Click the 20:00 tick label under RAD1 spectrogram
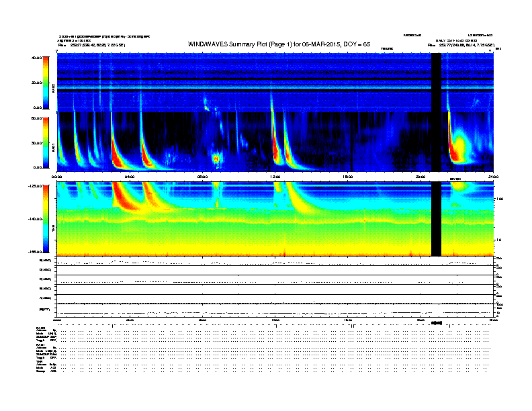The height and width of the screenshot is (411, 532). (x=420, y=177)
